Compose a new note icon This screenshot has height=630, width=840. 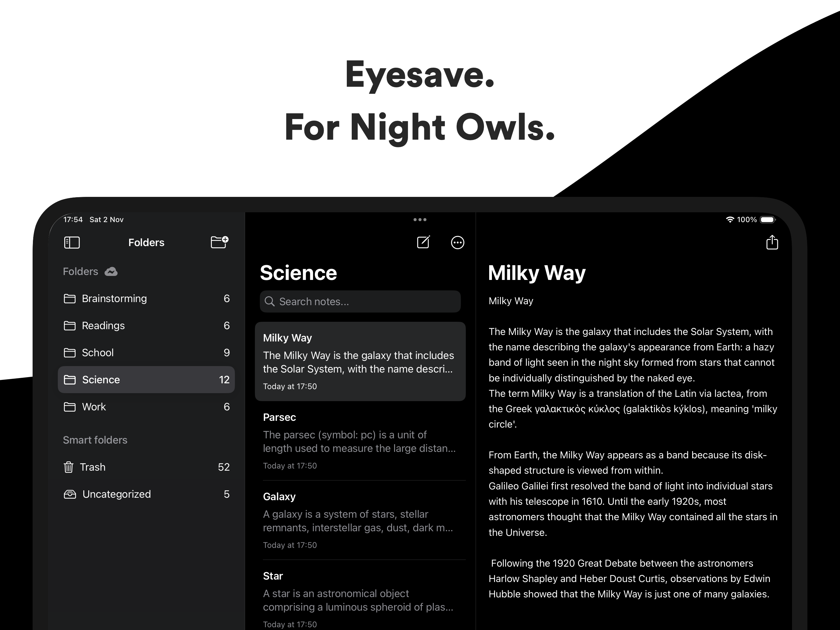coord(423,242)
